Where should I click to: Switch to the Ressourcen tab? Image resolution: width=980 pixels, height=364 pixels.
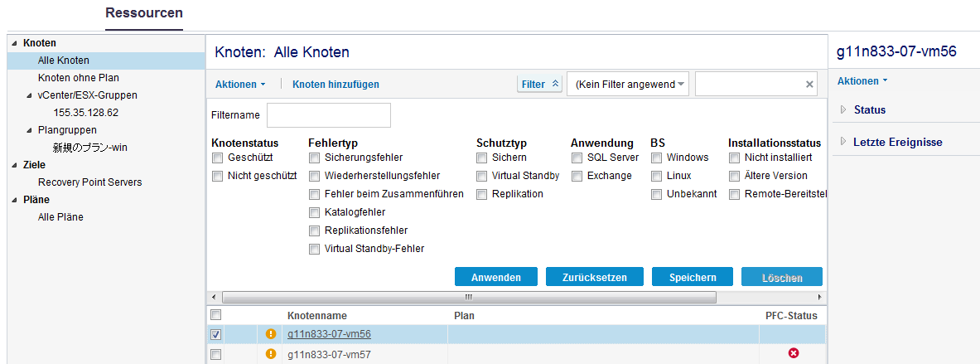pyautogui.click(x=144, y=13)
